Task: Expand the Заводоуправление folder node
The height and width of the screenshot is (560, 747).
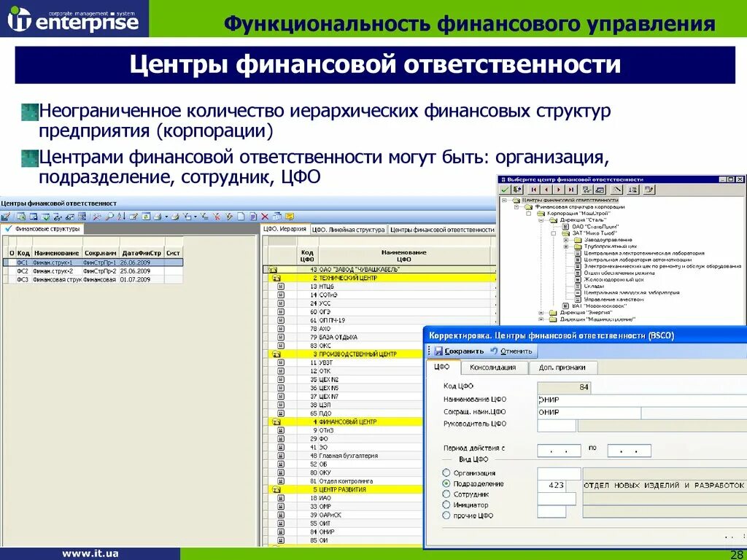Action: click(x=566, y=240)
